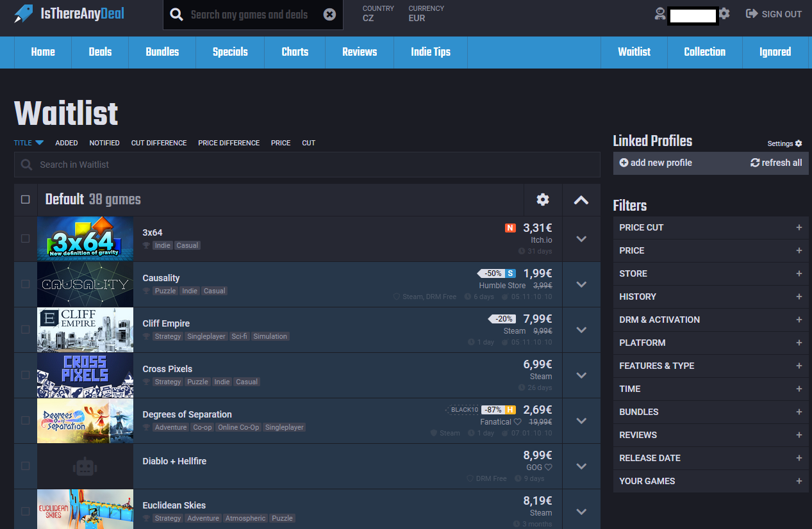Screen dimensions: 812x529
Task: Click the heart icon next to Fanatical
Action: click(518, 422)
